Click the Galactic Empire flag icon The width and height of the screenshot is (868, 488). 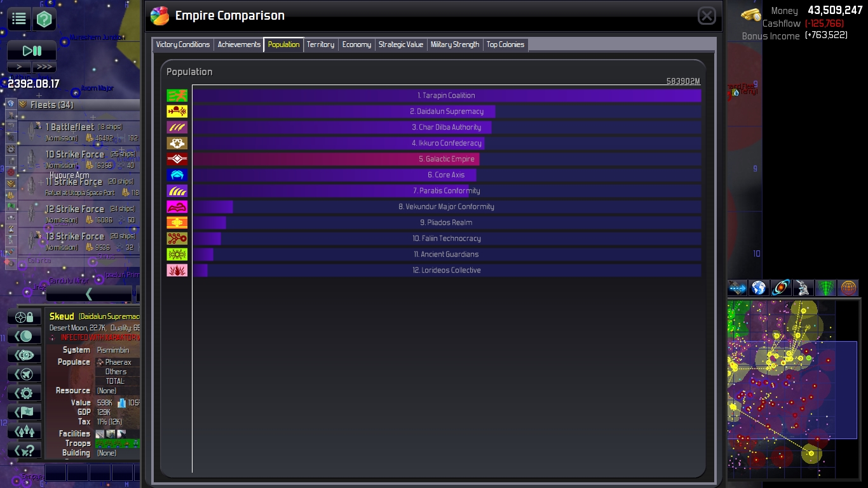[x=177, y=159]
